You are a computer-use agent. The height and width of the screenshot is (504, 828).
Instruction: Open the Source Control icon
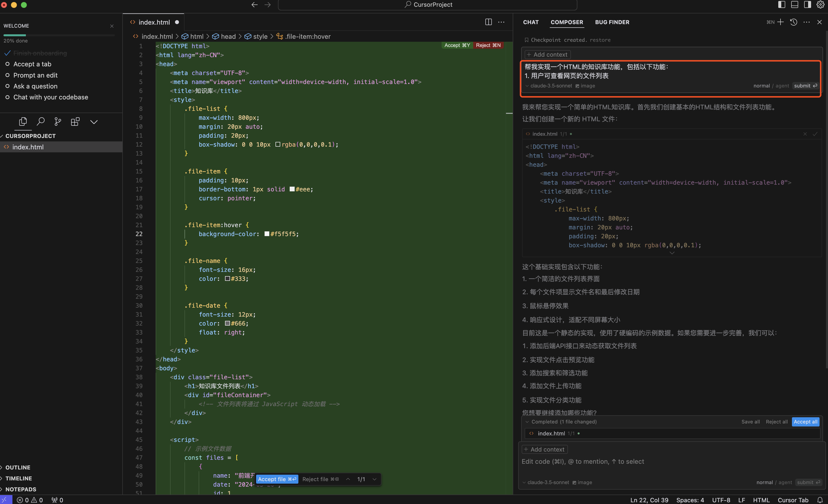[x=58, y=122]
